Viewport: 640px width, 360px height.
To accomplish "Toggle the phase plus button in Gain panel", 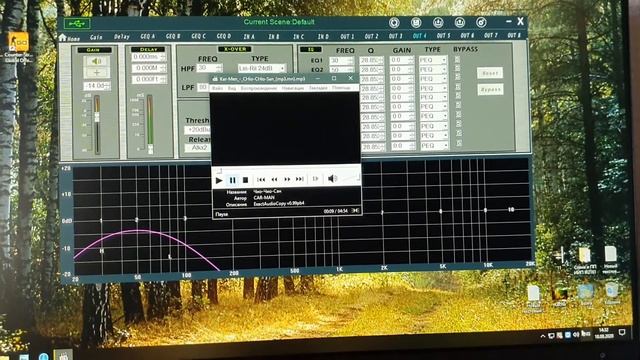I will 96,73.
